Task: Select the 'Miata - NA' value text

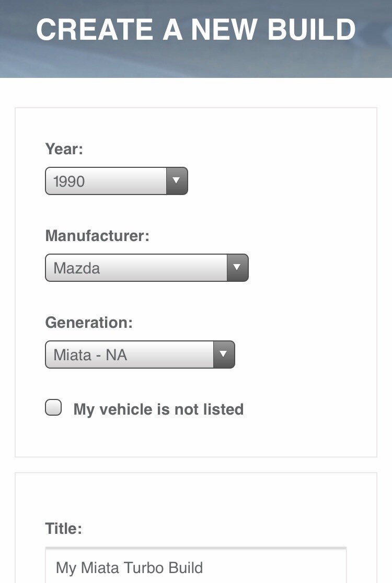Action: [x=90, y=355]
